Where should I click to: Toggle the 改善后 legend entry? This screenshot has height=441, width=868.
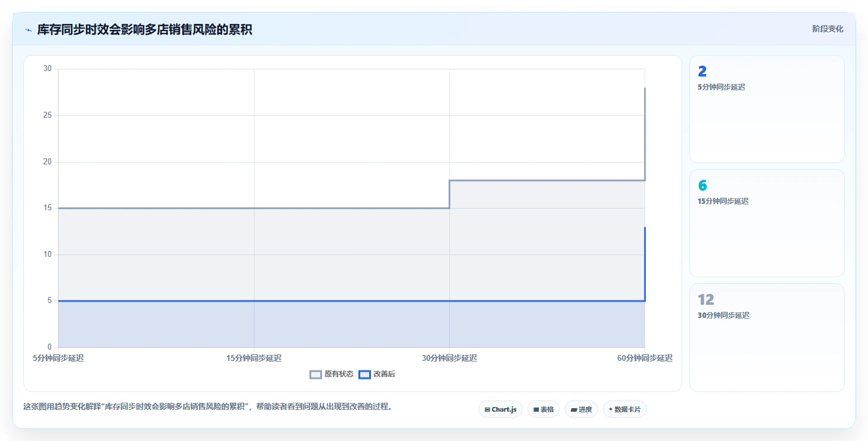pyautogui.click(x=377, y=374)
